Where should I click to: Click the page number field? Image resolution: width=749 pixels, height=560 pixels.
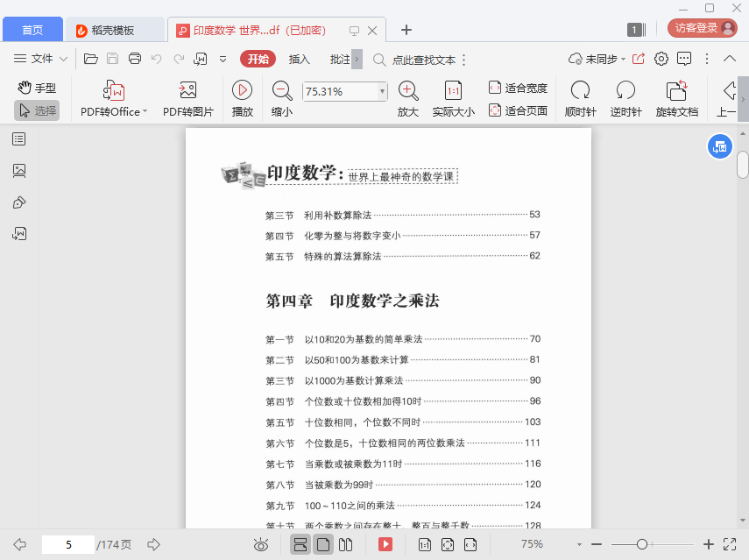(68, 545)
